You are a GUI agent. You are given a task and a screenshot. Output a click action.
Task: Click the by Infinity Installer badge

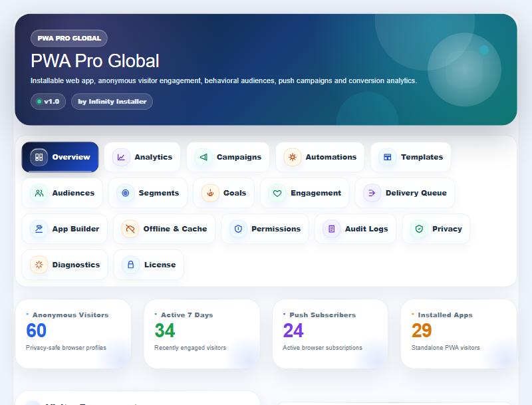click(x=112, y=102)
